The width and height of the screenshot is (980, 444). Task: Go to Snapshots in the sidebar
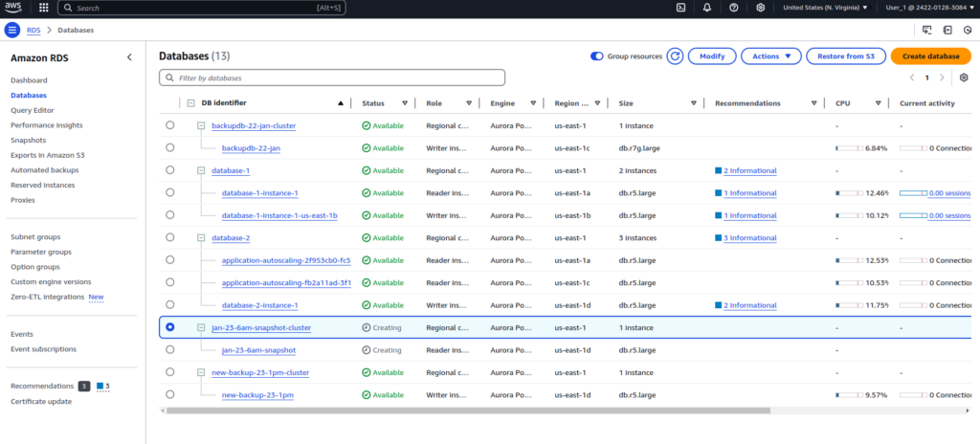tap(28, 140)
